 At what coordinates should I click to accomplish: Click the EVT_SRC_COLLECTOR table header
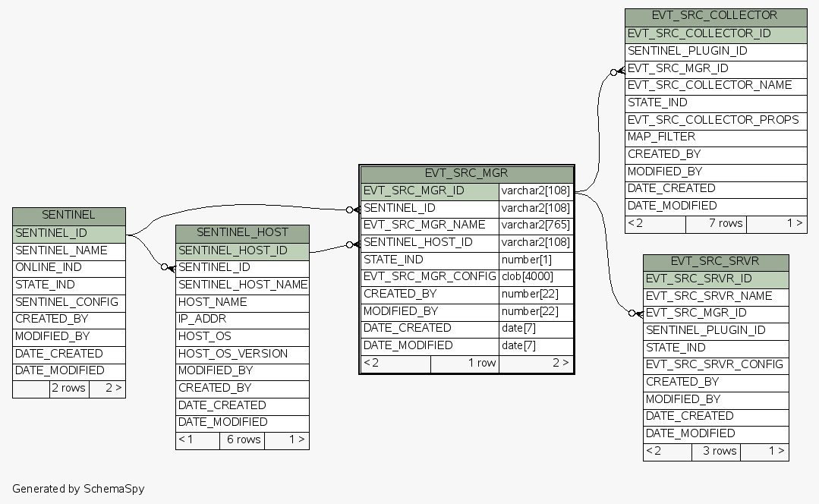pos(715,16)
